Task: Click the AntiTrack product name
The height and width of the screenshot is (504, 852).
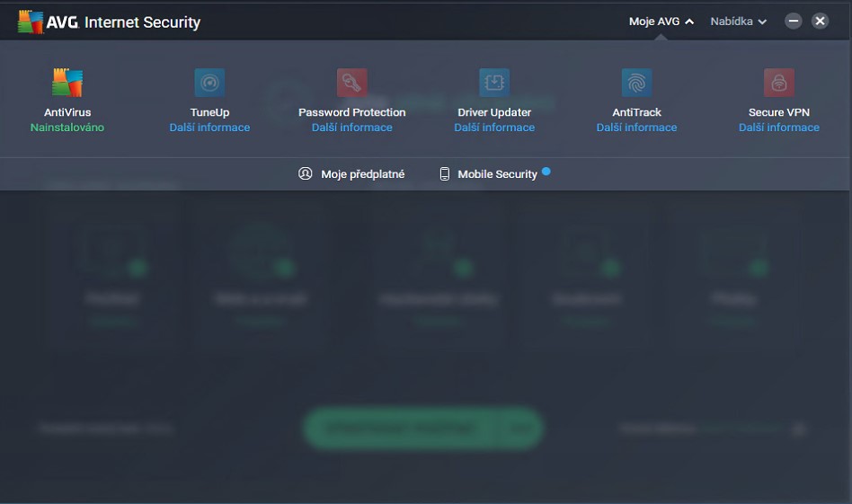Action: [x=637, y=112]
